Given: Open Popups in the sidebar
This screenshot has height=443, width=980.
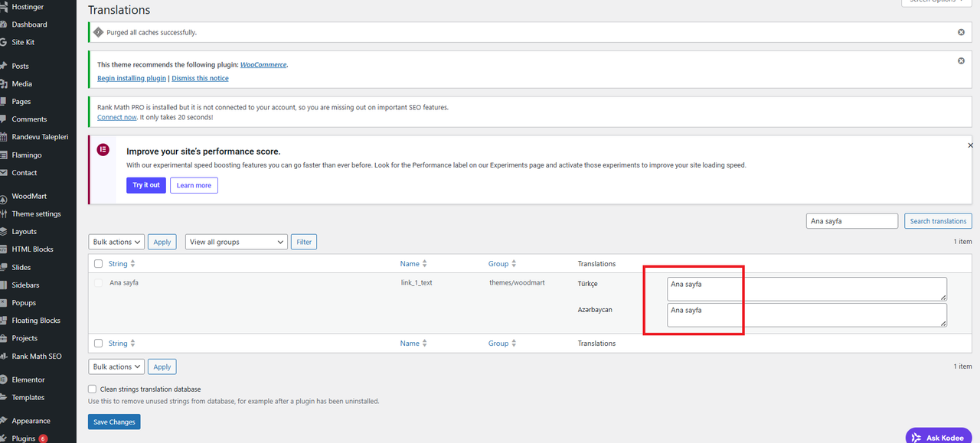Looking at the screenshot, I should [24, 302].
